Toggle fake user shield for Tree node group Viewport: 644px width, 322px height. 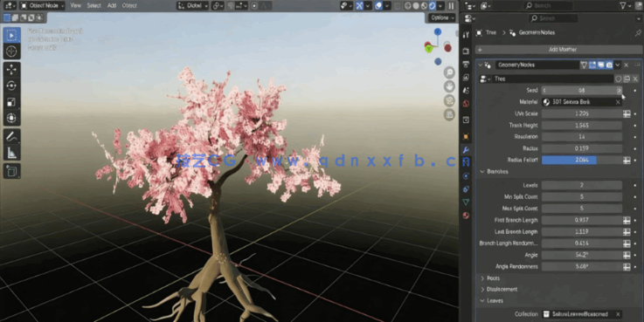619,79
